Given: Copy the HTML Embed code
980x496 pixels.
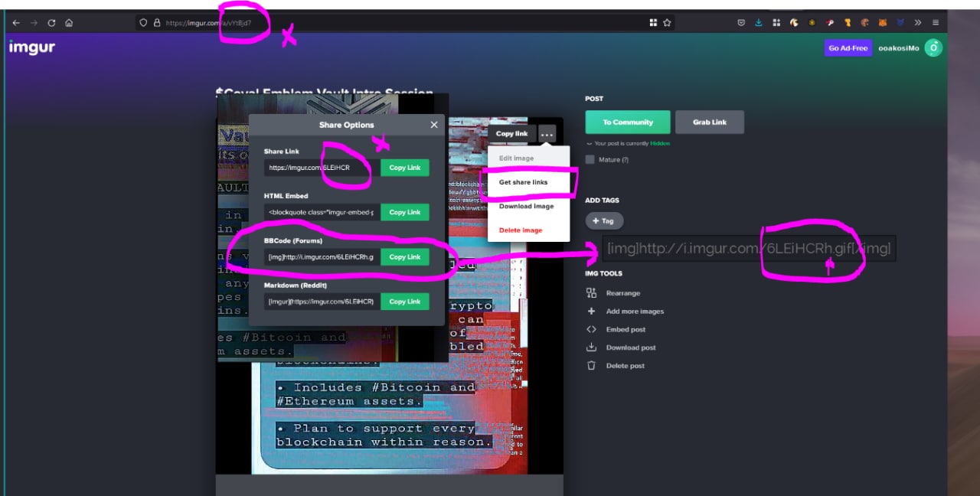Looking at the screenshot, I should [405, 212].
